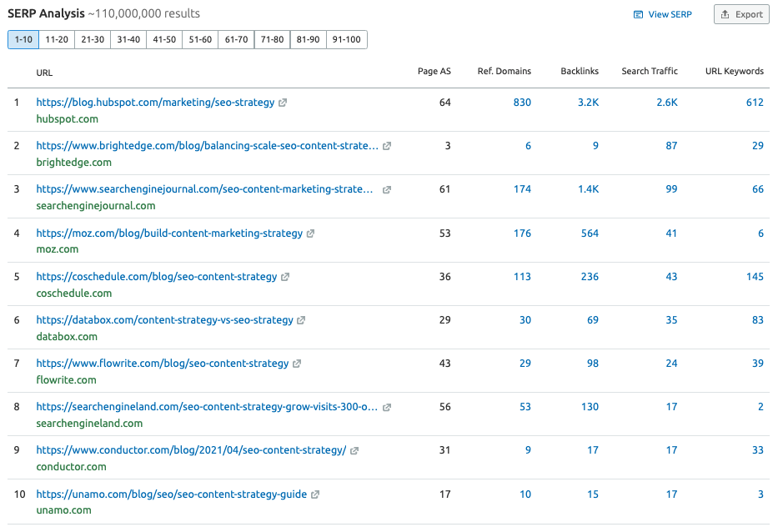Click the unamo.com domain text

[63, 510]
